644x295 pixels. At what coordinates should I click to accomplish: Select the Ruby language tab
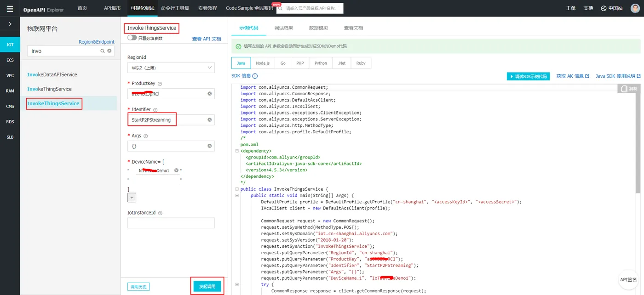361,63
